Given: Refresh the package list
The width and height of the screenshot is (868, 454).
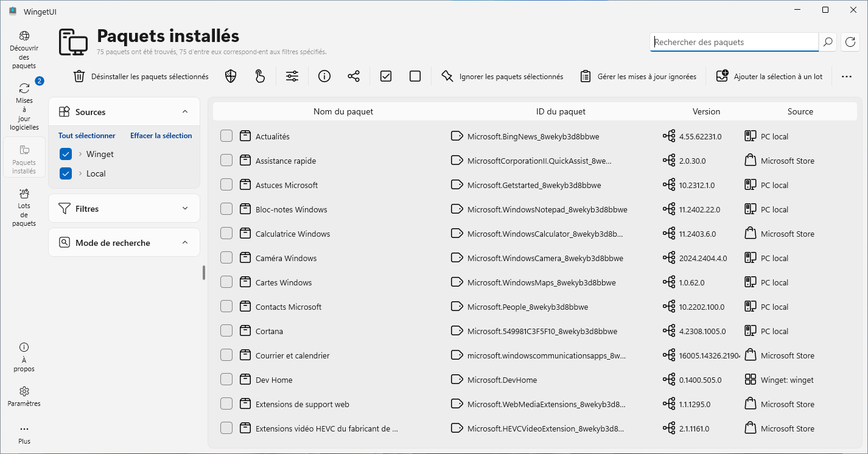Looking at the screenshot, I should [850, 42].
